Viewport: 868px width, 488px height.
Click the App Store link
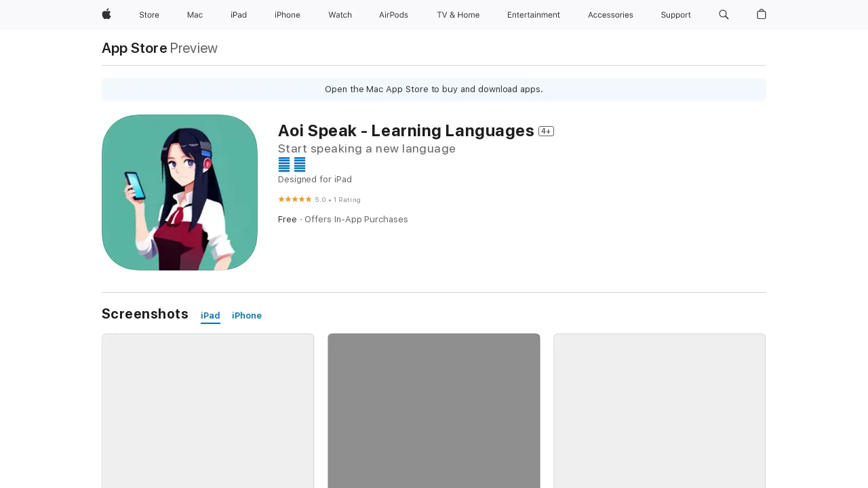[x=134, y=48]
